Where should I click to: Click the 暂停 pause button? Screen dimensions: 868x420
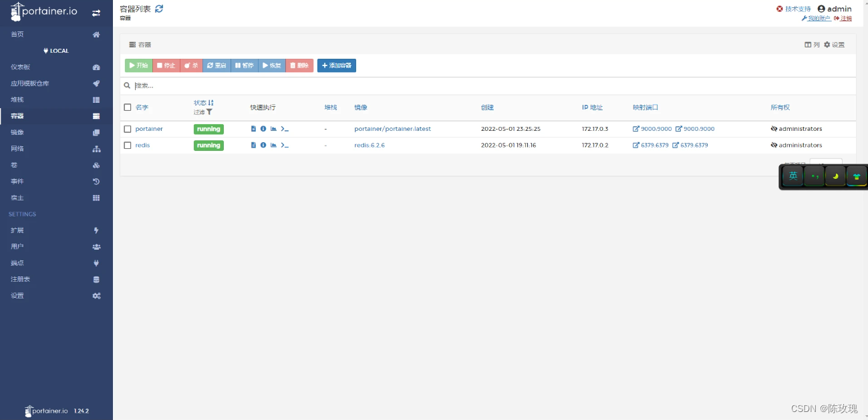click(244, 65)
